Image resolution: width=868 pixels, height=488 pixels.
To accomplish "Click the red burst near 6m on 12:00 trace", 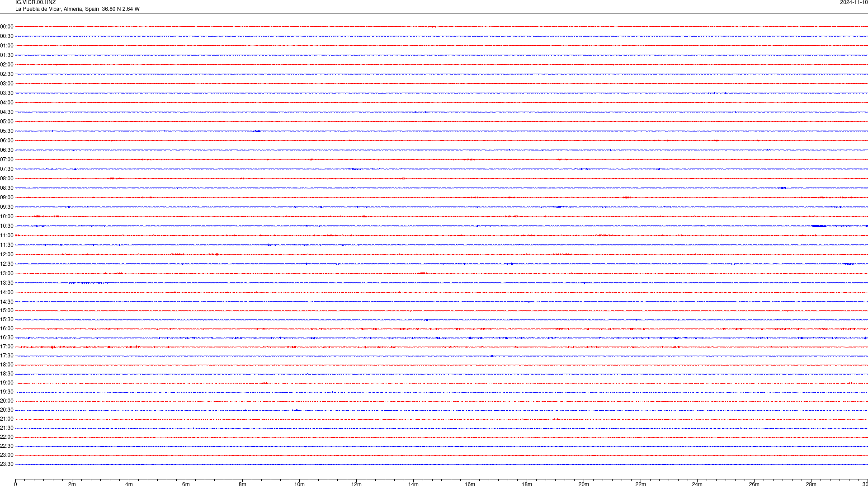I will 178,254.
